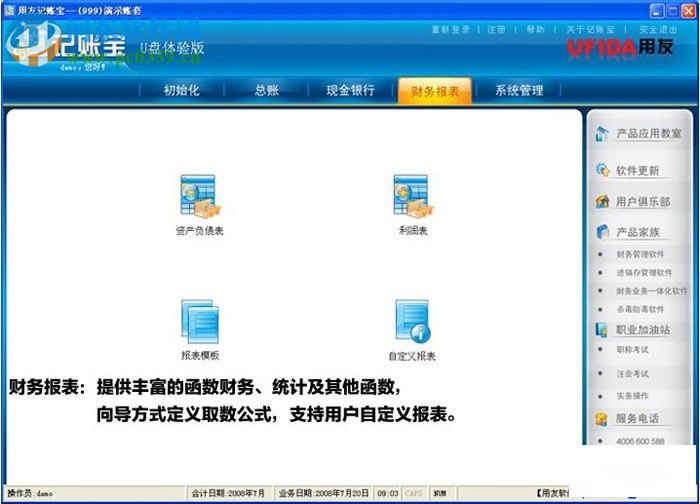The image size is (700, 504).
Task: Click the UFIDA 用友 brand logo
Action: point(620,47)
